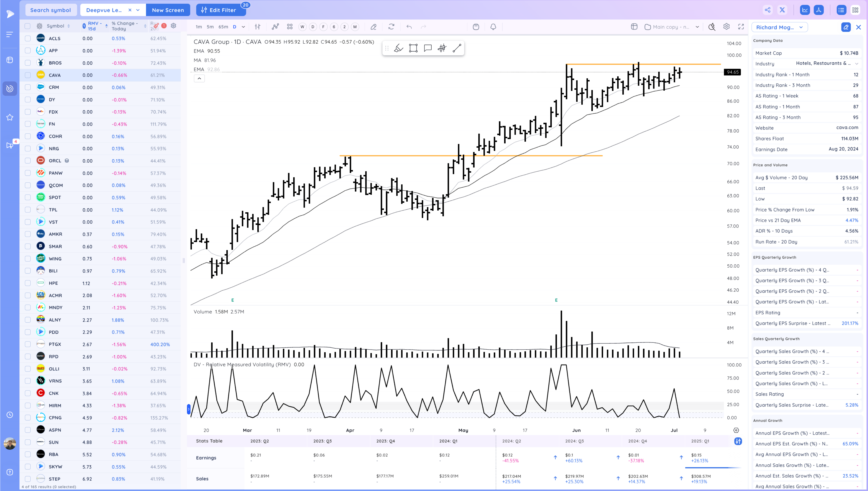Open the history clock in left sidebar
Viewport: 868px width, 491px height.
[10, 415]
